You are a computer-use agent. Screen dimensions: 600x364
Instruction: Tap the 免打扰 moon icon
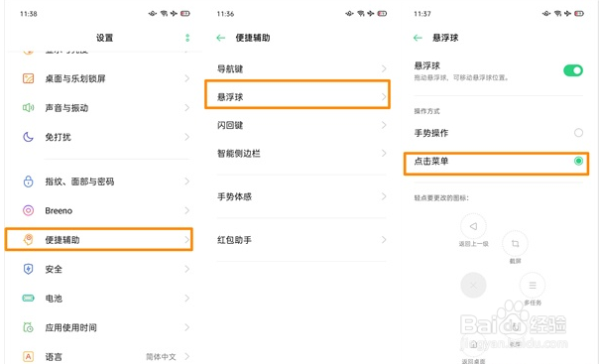[29, 137]
